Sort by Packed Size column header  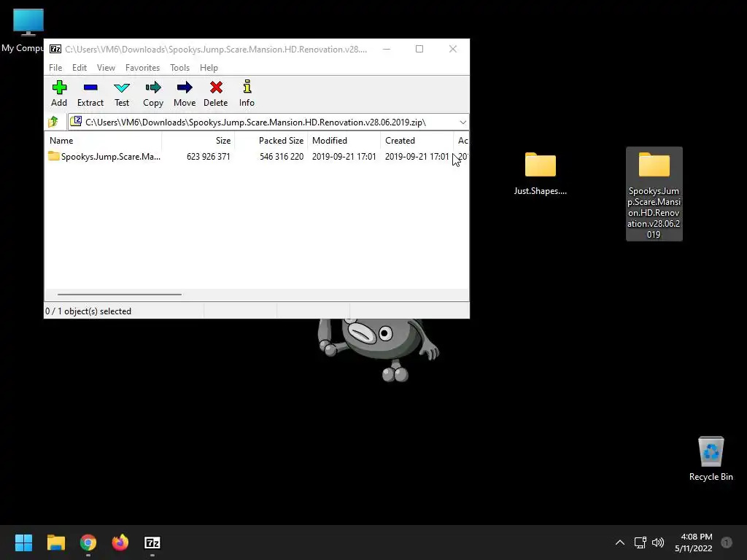click(x=271, y=141)
